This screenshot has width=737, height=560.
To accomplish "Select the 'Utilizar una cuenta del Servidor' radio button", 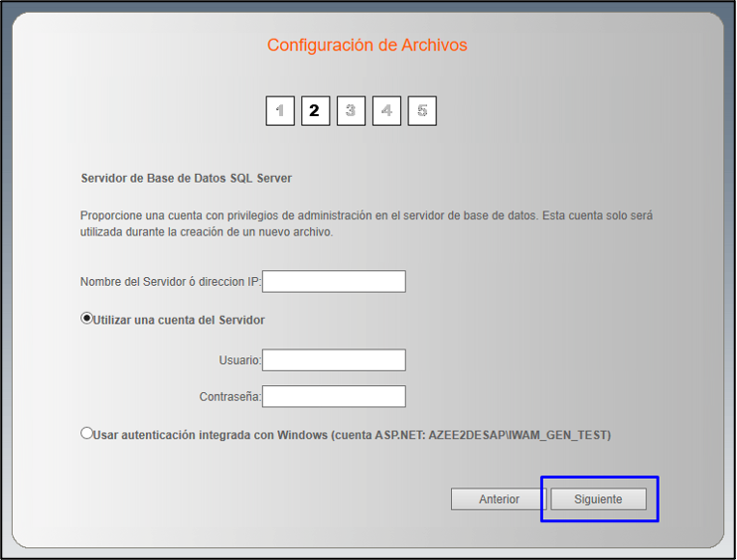I will pyautogui.click(x=86, y=319).
